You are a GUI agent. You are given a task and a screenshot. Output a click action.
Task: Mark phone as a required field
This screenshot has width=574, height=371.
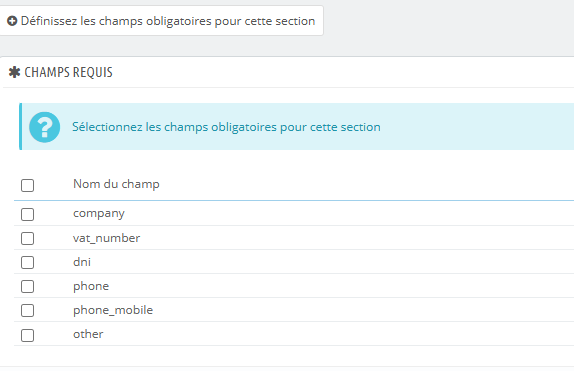(x=27, y=286)
